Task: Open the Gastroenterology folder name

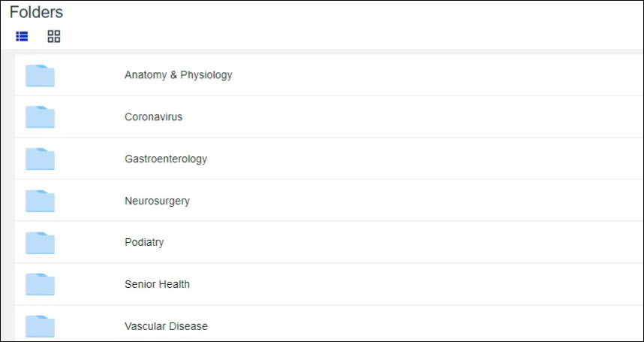Action: pos(166,159)
